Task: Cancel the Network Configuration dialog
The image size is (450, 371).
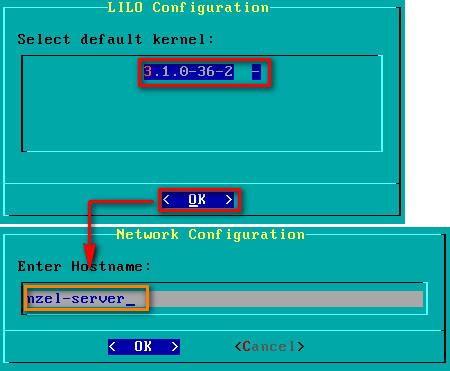Action: [x=269, y=347]
